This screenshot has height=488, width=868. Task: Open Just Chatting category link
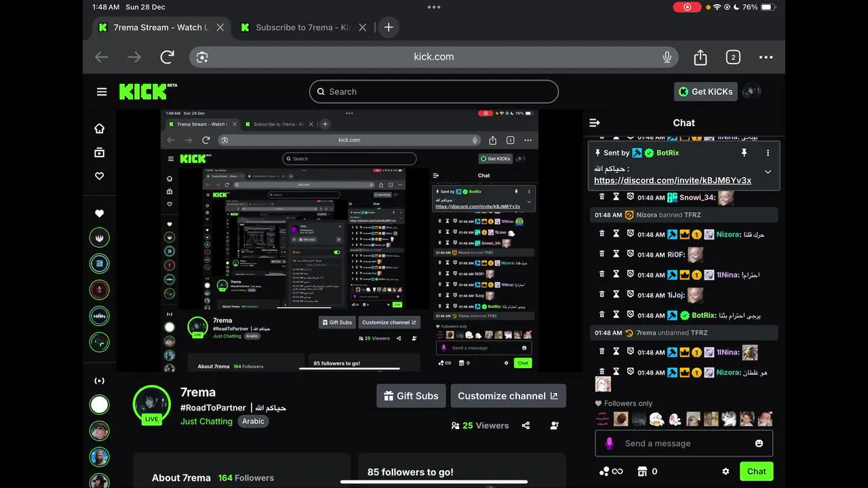[206, 422]
